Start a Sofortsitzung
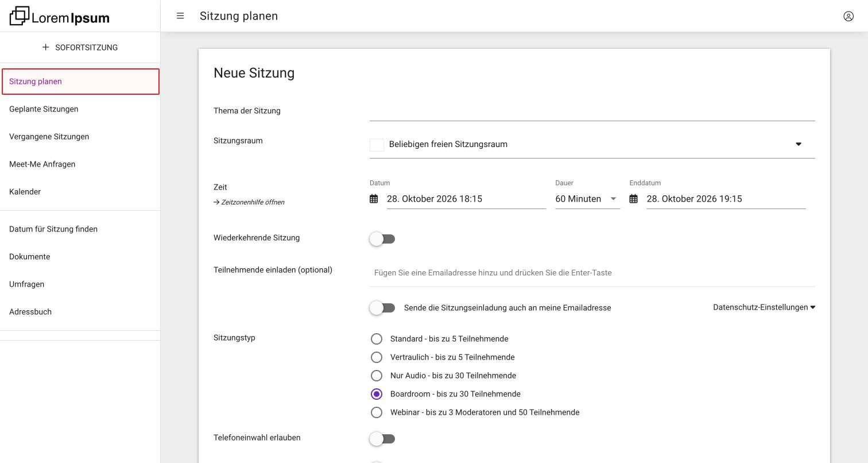The image size is (868, 463). [80, 47]
